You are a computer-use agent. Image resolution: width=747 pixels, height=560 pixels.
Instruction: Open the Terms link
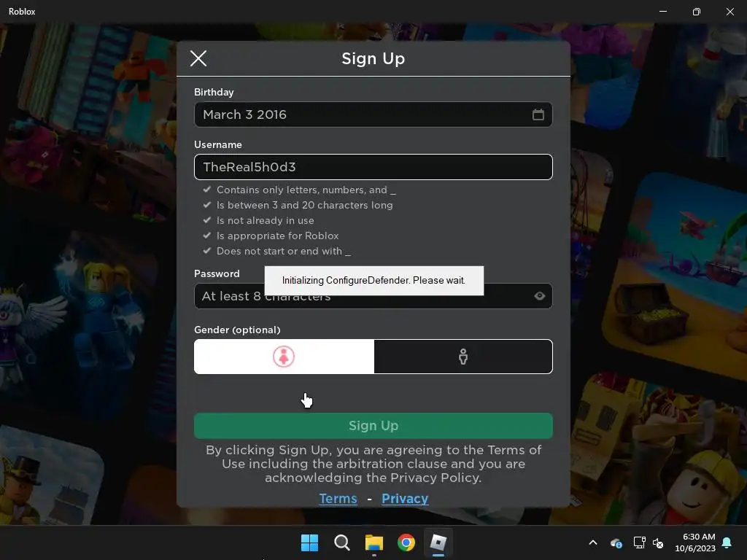338,499
